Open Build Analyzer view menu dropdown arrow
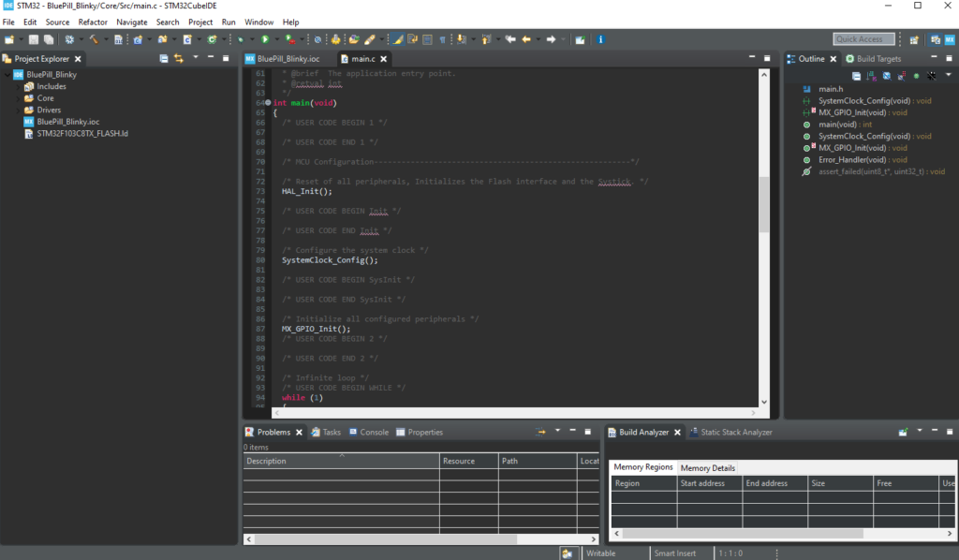 tap(920, 431)
